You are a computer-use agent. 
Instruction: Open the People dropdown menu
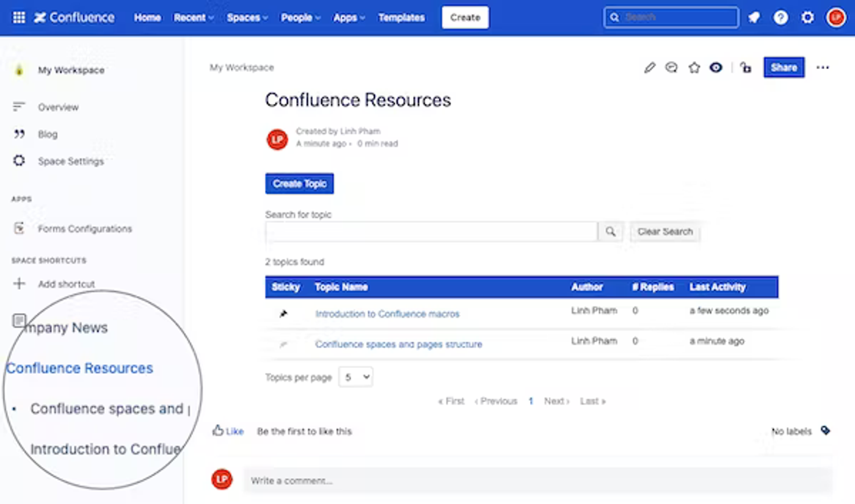(300, 18)
